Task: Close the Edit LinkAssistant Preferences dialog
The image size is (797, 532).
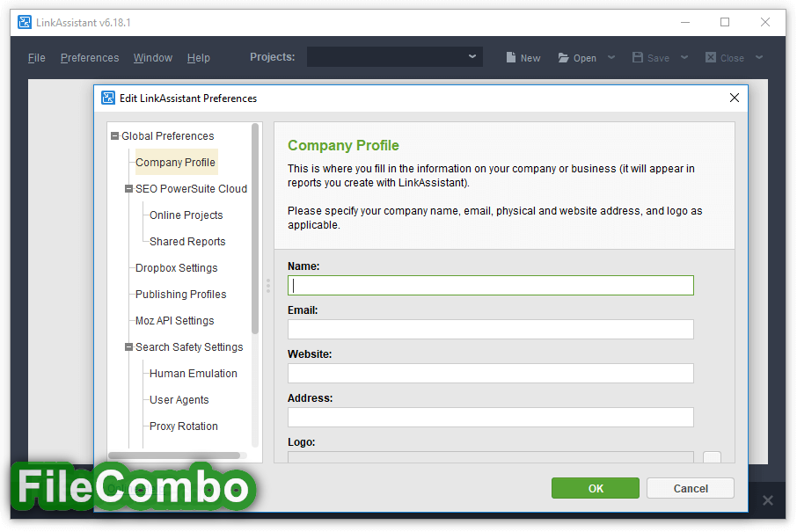Action: (x=734, y=98)
